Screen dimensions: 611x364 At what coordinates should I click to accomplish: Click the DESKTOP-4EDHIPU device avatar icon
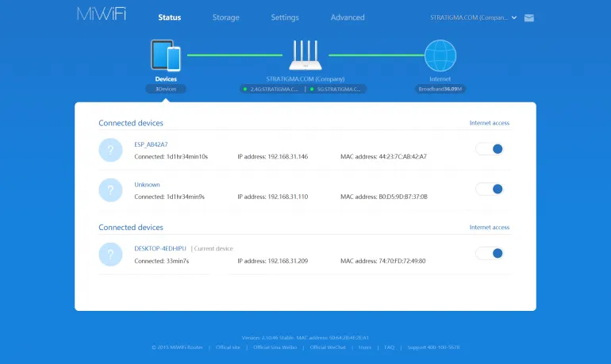[x=111, y=255]
